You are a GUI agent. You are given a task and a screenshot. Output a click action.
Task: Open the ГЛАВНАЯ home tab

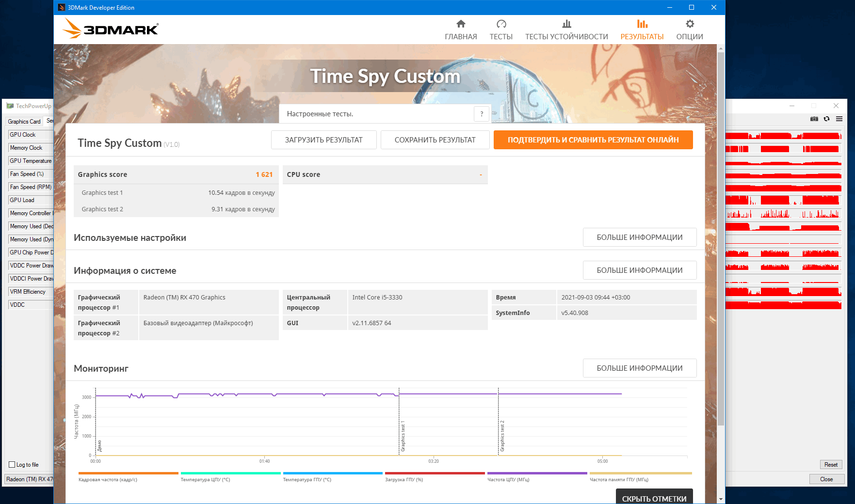tap(461, 30)
